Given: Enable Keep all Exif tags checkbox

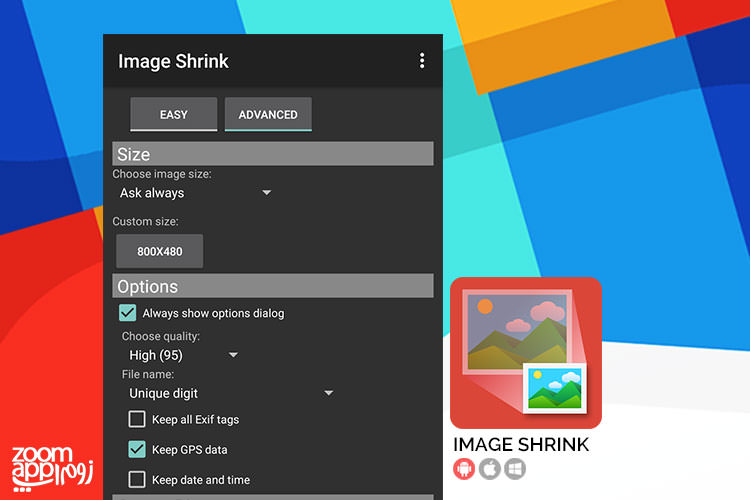Looking at the screenshot, I should coord(137,419).
